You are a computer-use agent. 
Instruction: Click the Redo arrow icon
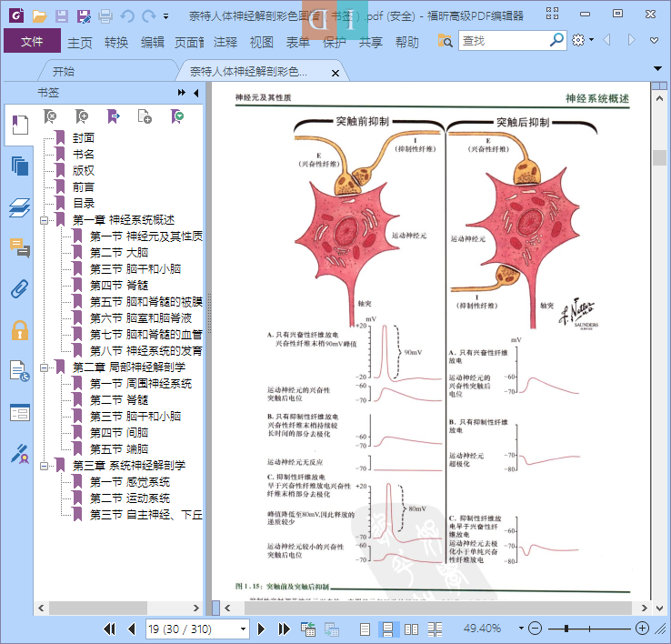(148, 16)
